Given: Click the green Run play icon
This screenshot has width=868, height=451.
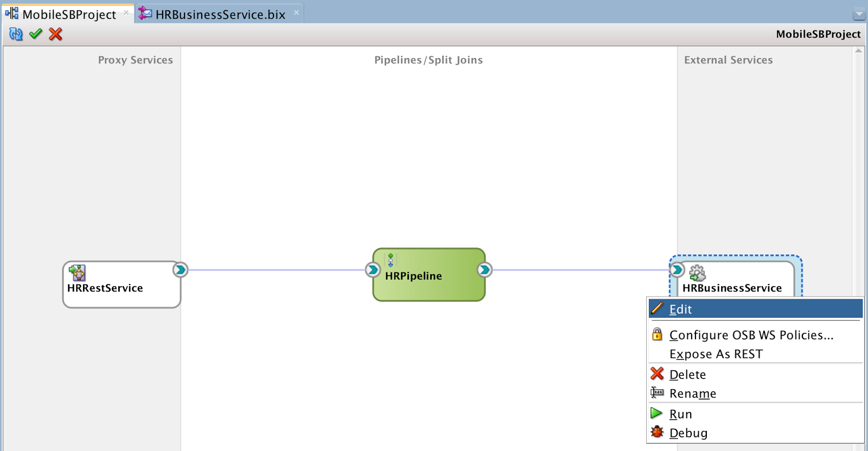Looking at the screenshot, I should click(x=656, y=413).
